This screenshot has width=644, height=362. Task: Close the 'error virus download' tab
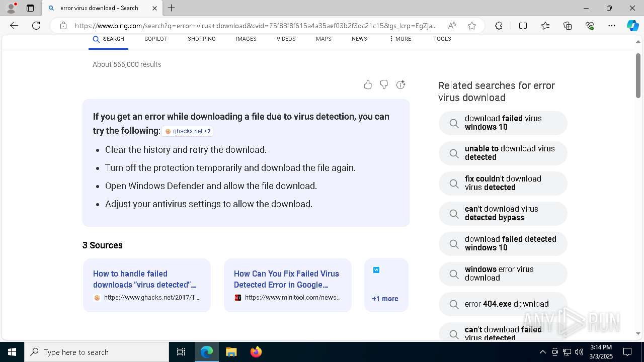(154, 8)
